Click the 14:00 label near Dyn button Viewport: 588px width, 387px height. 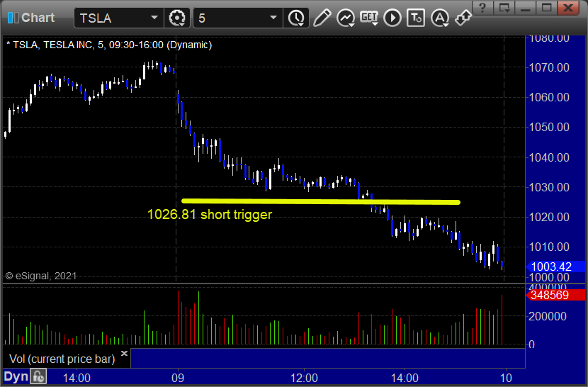pos(77,378)
